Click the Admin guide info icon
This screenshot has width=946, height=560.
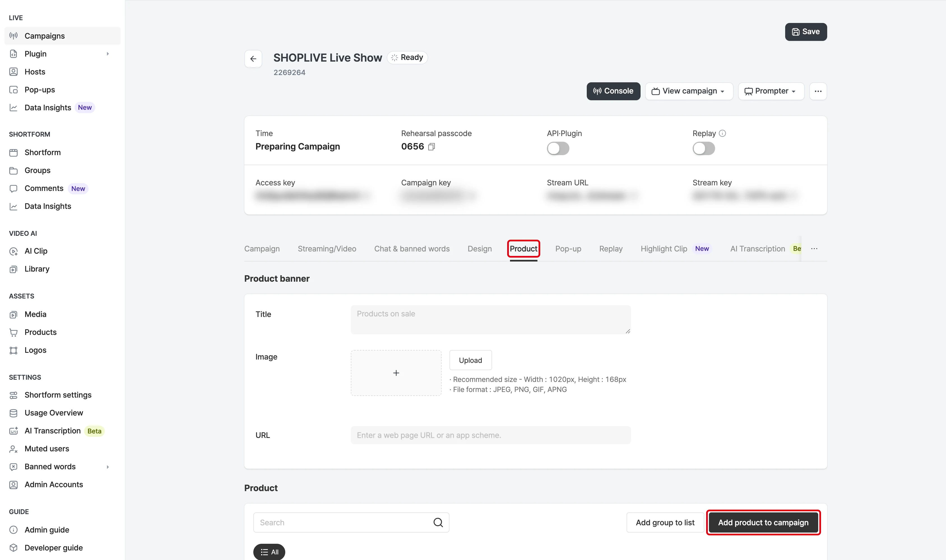14,530
